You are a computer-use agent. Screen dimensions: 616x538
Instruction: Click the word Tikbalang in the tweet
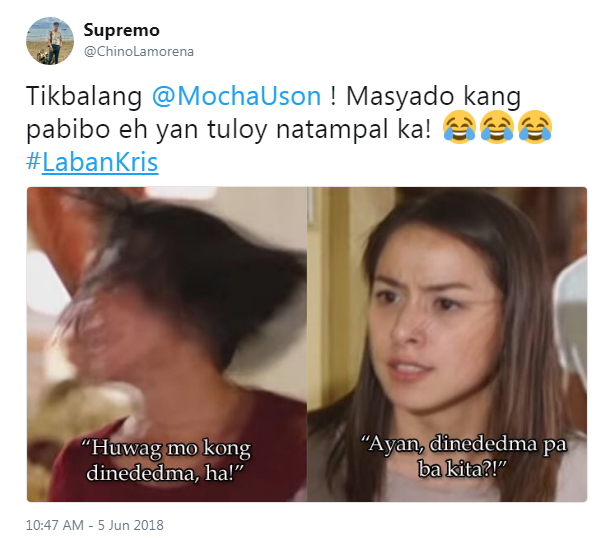(84, 96)
